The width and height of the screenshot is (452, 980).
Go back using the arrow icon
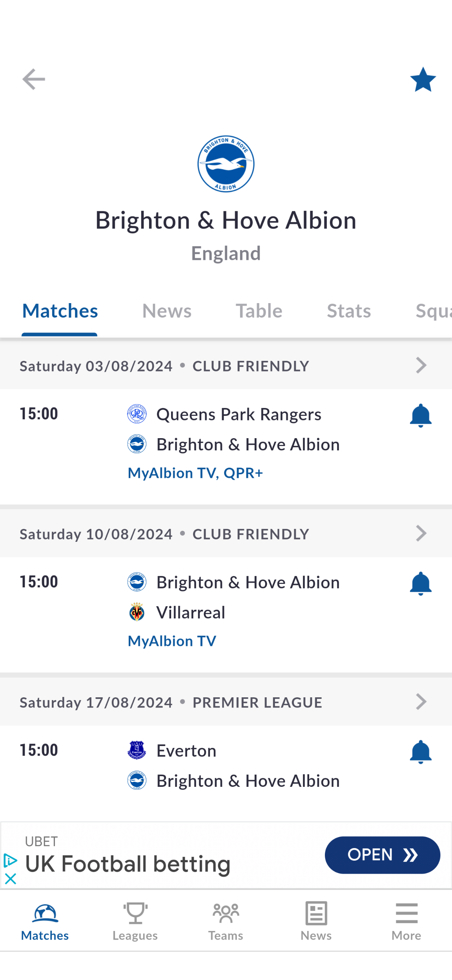pyautogui.click(x=34, y=79)
